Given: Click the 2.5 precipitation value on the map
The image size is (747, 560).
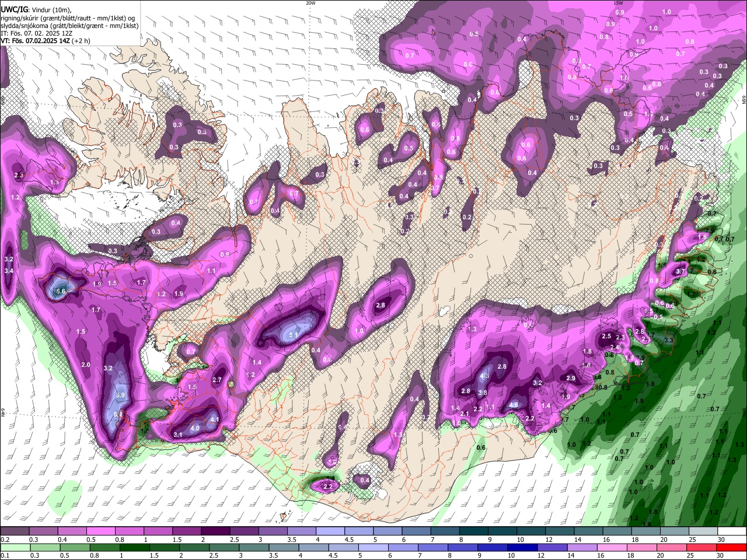Looking at the screenshot, I should click(x=606, y=336).
